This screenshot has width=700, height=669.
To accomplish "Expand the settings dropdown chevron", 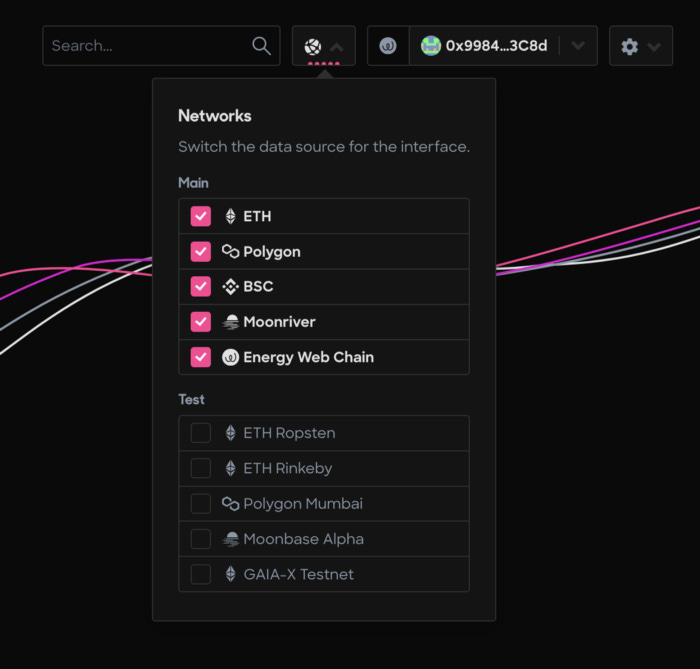I will coord(654,46).
